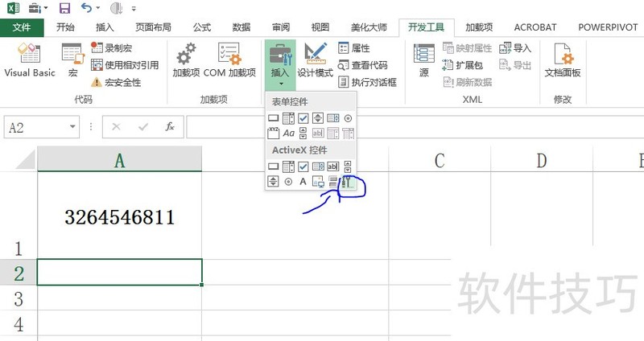Open the COM 加载项 dialog
This screenshot has height=341, width=644.
pos(229,60)
